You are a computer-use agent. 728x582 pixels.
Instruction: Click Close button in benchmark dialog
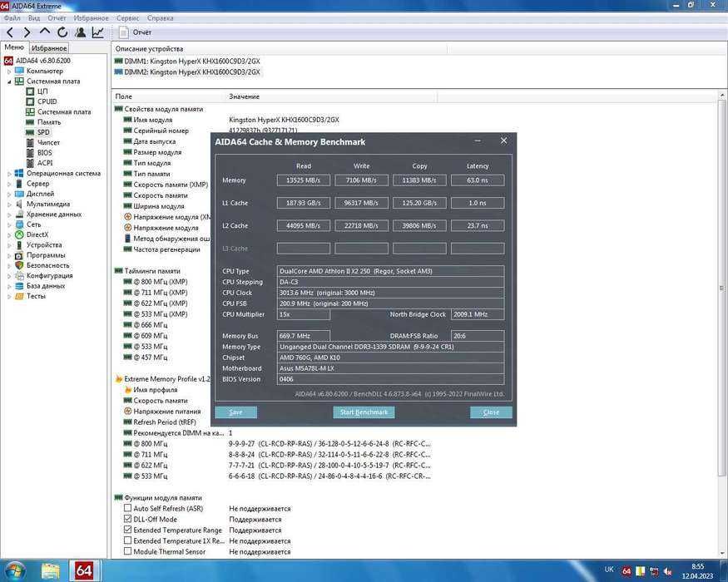(x=491, y=412)
